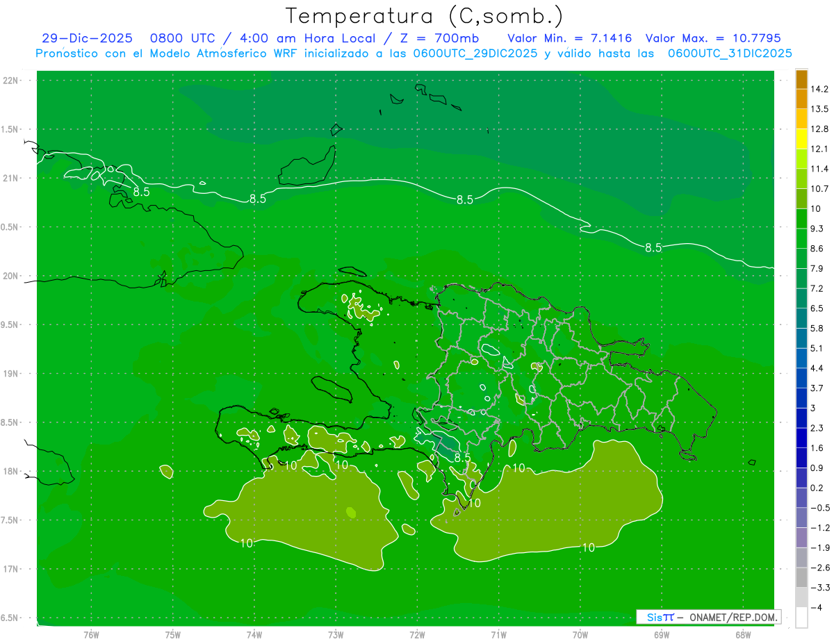834x644 pixels.
Task: Select the "22N" latitude axis label
Action: (x=10, y=81)
